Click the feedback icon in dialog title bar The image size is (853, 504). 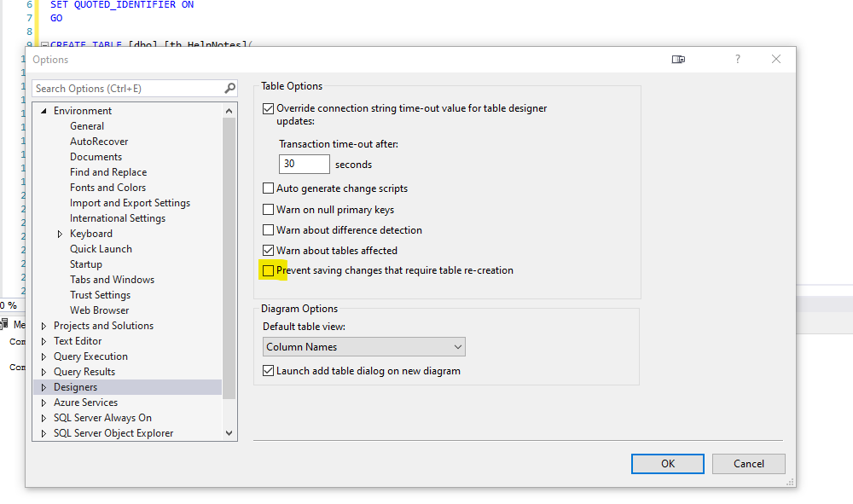click(678, 60)
